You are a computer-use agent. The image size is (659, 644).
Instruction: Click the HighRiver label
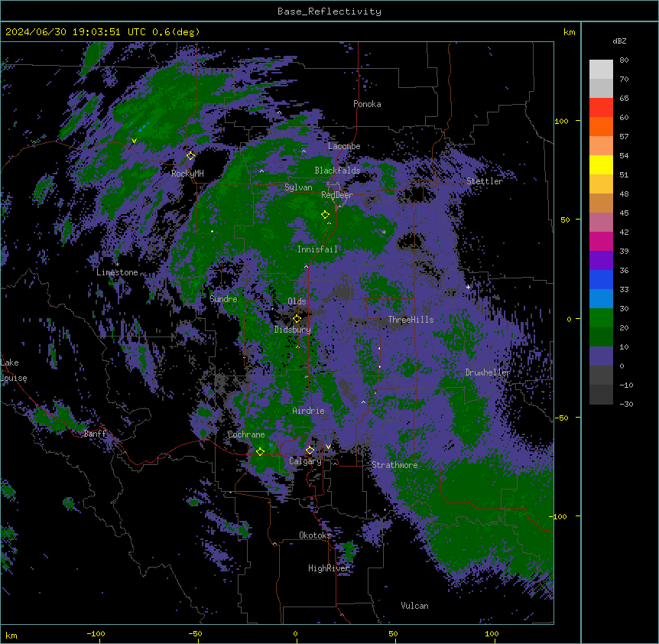(x=329, y=568)
